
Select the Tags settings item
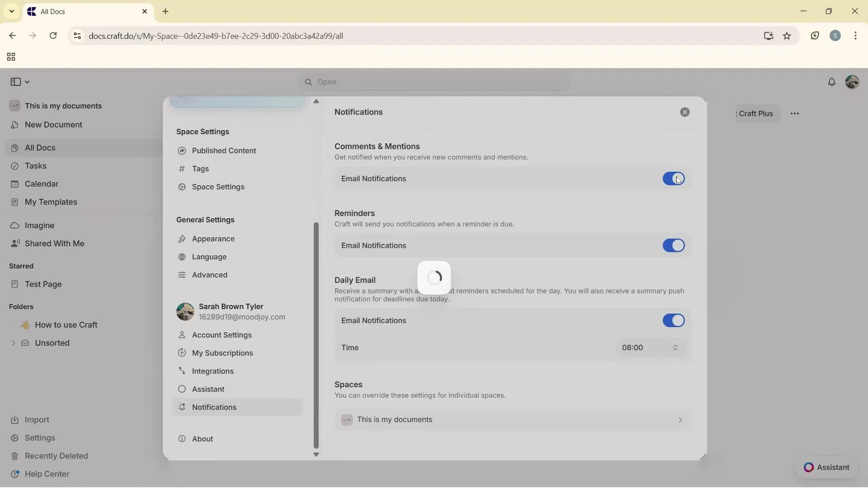(200, 169)
